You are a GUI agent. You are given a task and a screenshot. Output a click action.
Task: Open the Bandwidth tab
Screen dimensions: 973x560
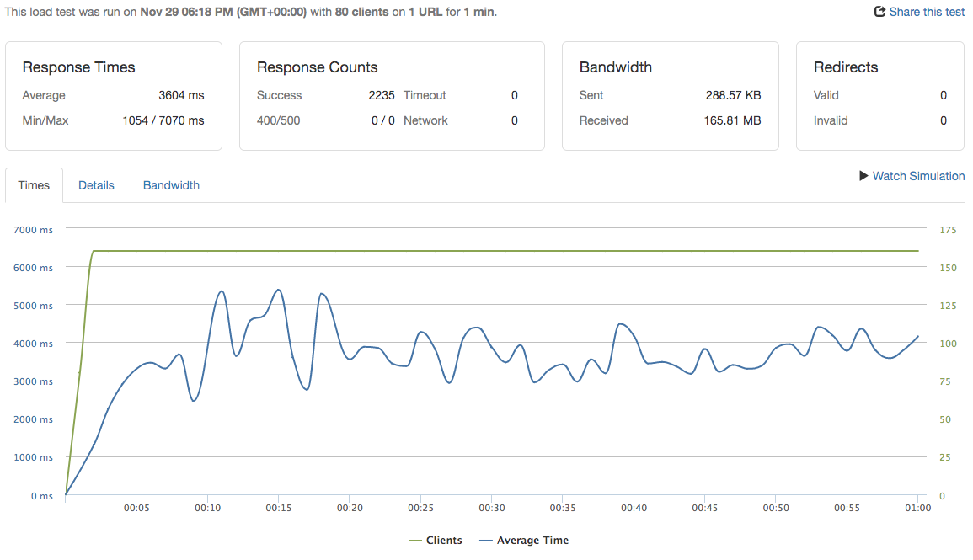pyautogui.click(x=171, y=185)
